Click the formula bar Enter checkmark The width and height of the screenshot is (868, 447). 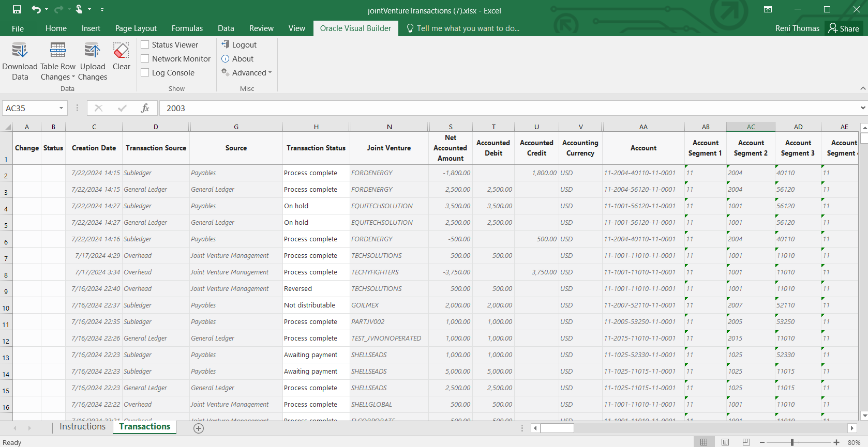(122, 108)
